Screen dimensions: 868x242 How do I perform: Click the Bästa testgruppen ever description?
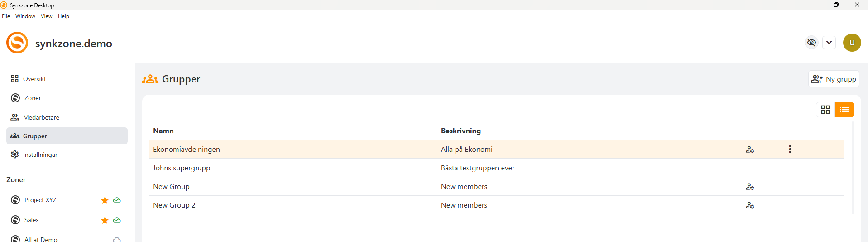pyautogui.click(x=478, y=168)
